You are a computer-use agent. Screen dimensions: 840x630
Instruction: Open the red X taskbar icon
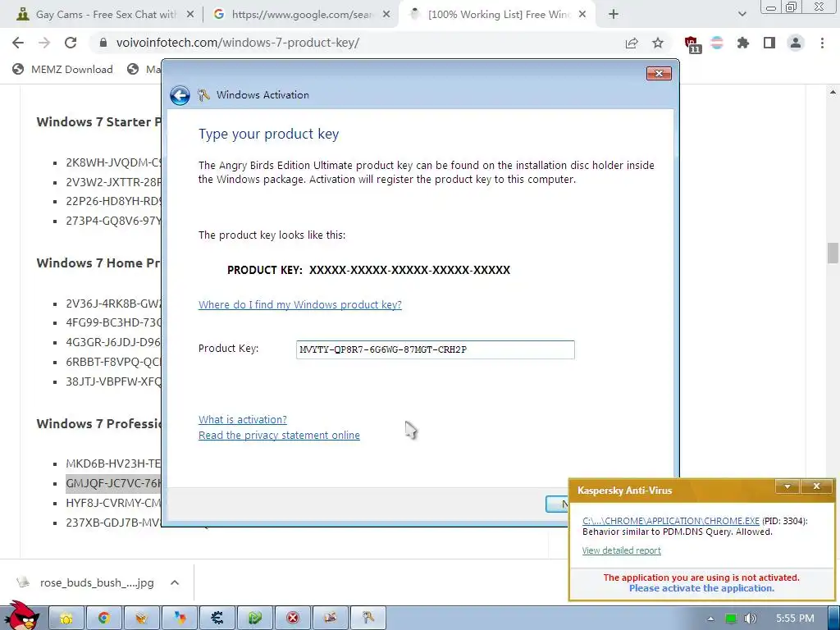click(293, 619)
